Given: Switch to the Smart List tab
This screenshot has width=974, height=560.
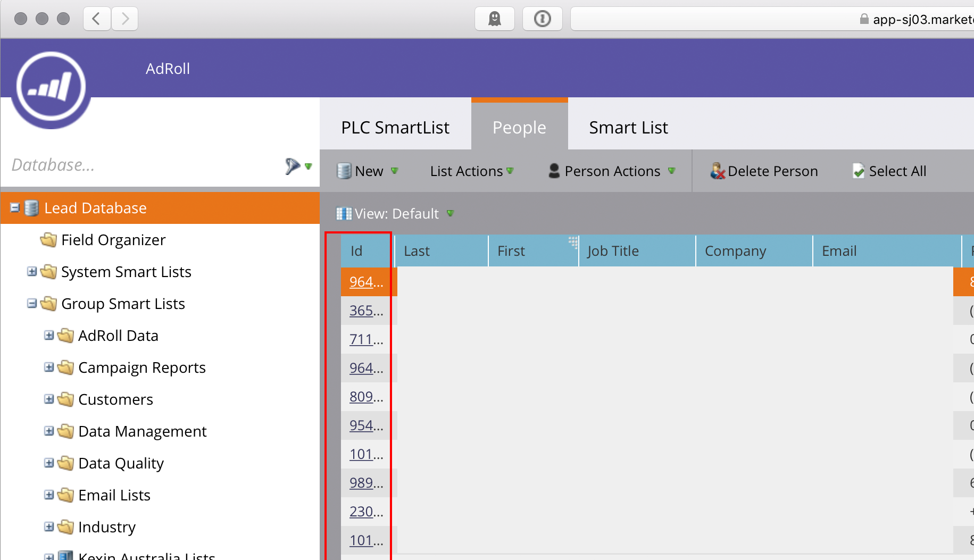Looking at the screenshot, I should point(628,128).
